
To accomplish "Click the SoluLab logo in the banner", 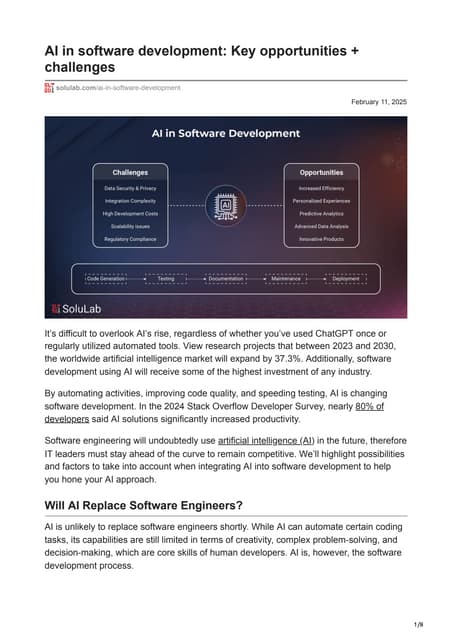I will (77, 309).
